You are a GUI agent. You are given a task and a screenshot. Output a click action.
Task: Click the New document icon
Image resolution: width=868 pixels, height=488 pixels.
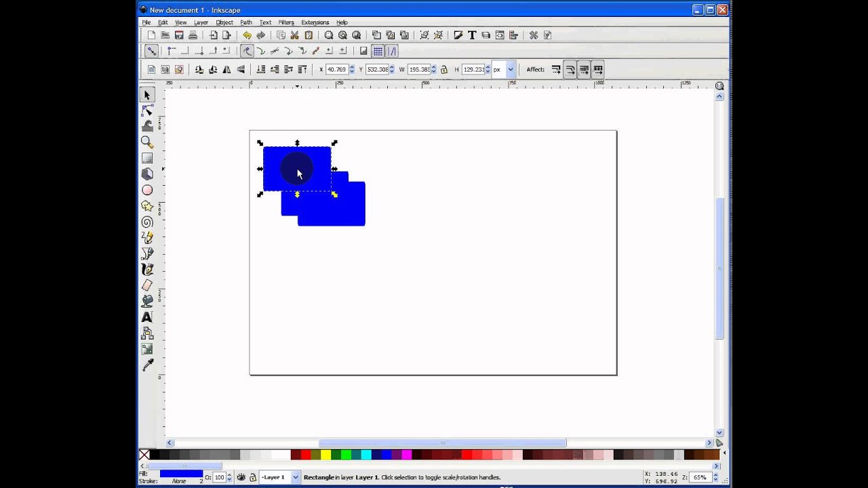(x=151, y=35)
